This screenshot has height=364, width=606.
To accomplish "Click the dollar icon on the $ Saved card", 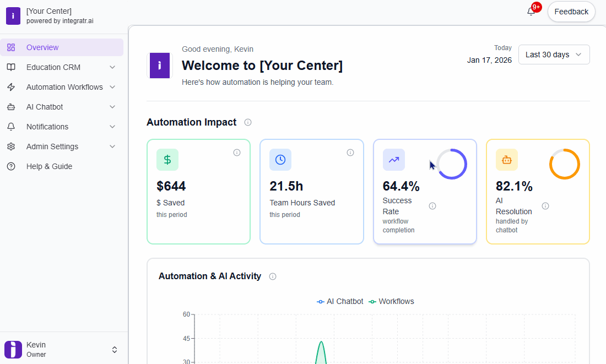I will point(166,159).
